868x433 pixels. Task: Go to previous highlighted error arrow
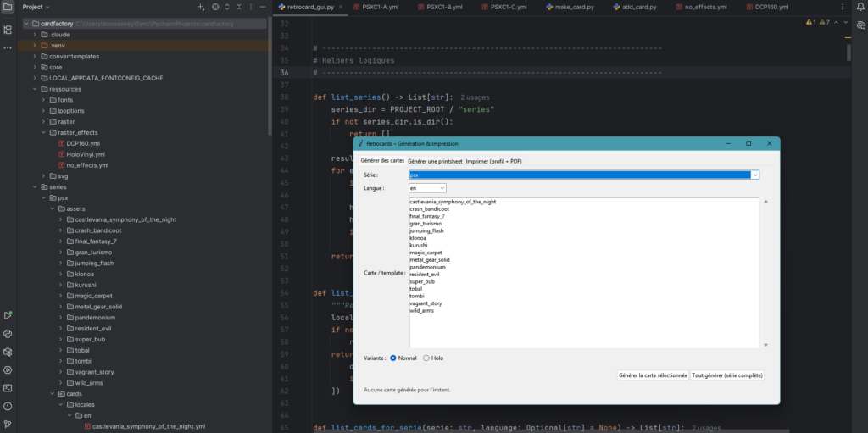point(836,22)
